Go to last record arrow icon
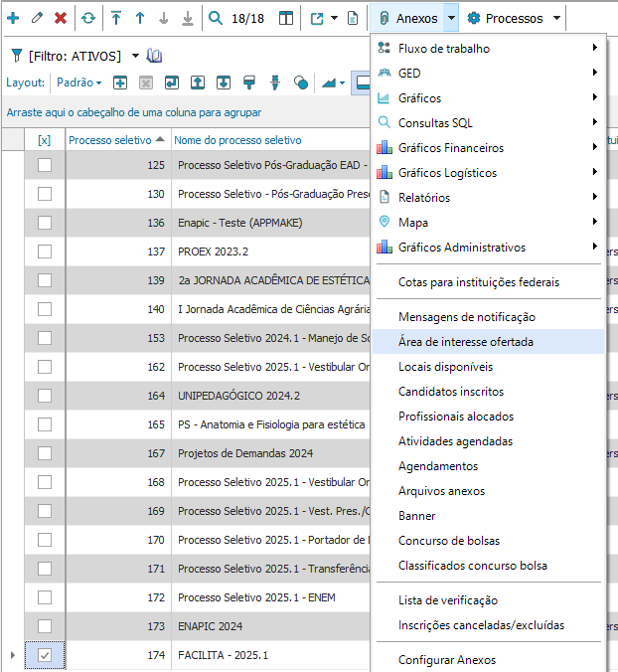The image size is (618, 672). (188, 18)
